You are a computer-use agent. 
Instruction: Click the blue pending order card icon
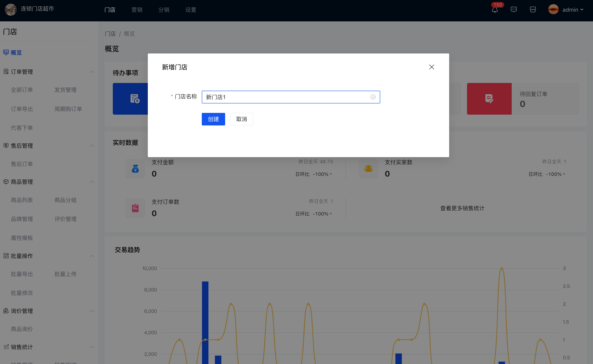pos(135,98)
